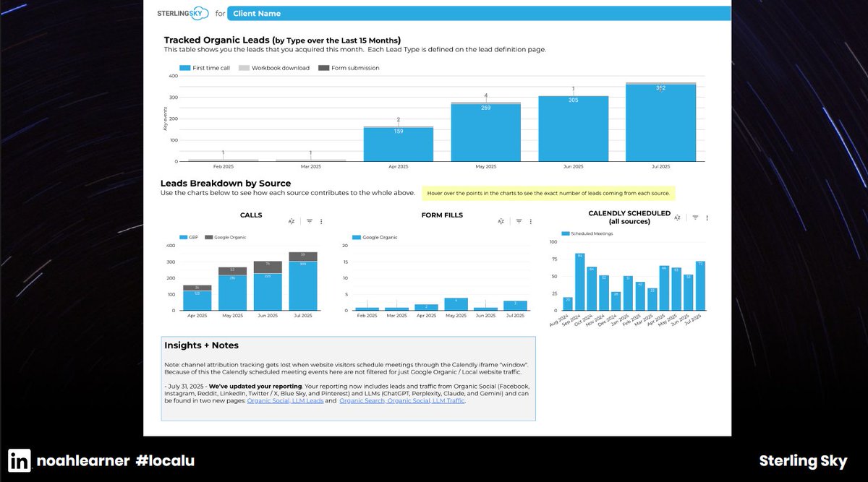Select Aug 2024 bar in Calendly chart
This screenshot has height=482, width=868.
568,304
